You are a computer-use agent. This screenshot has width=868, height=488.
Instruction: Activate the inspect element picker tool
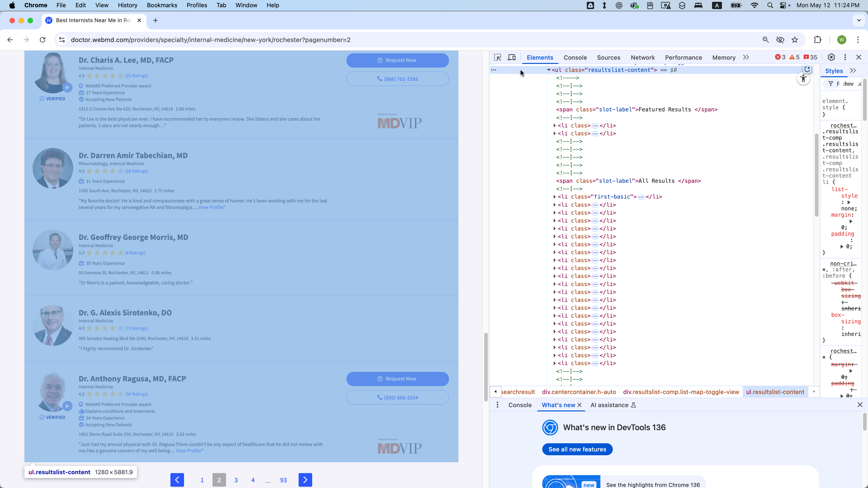[x=497, y=57]
